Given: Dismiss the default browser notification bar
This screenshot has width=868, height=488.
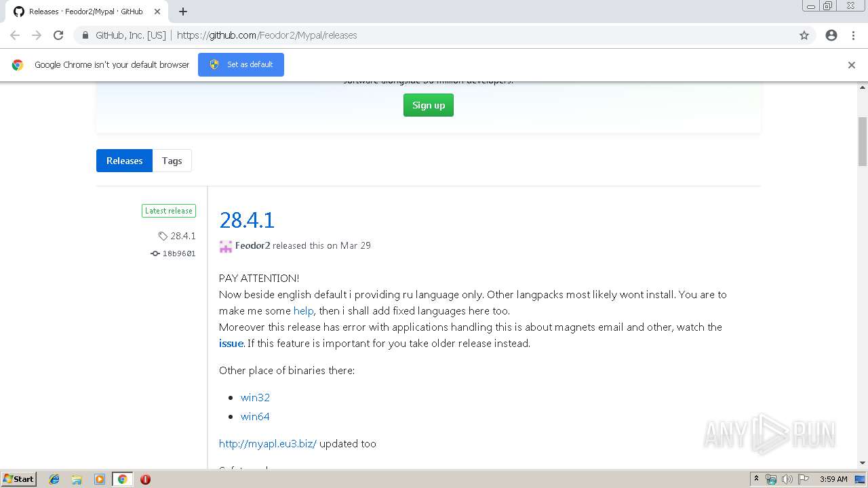Looking at the screenshot, I should 852,65.
